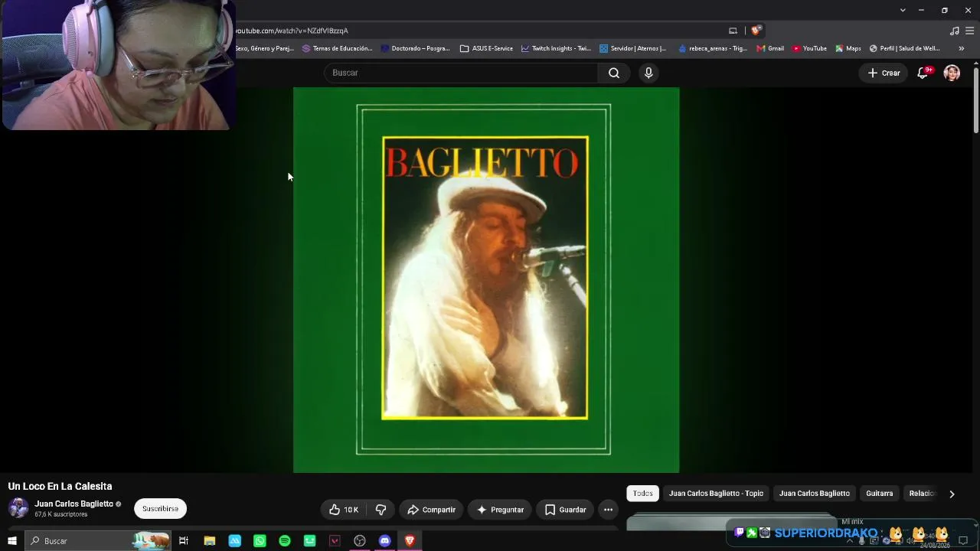This screenshot has height=551, width=980.
Task: Open the Perfil | Salud de Well... bookmark
Action: pos(905,48)
